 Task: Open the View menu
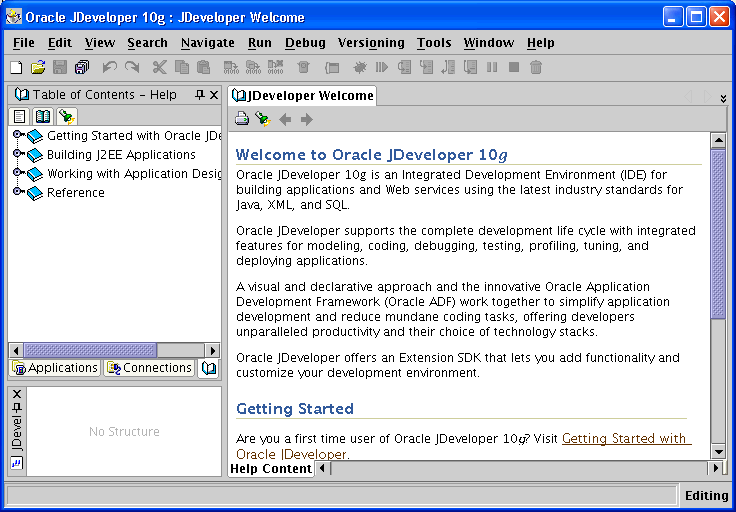(x=100, y=43)
